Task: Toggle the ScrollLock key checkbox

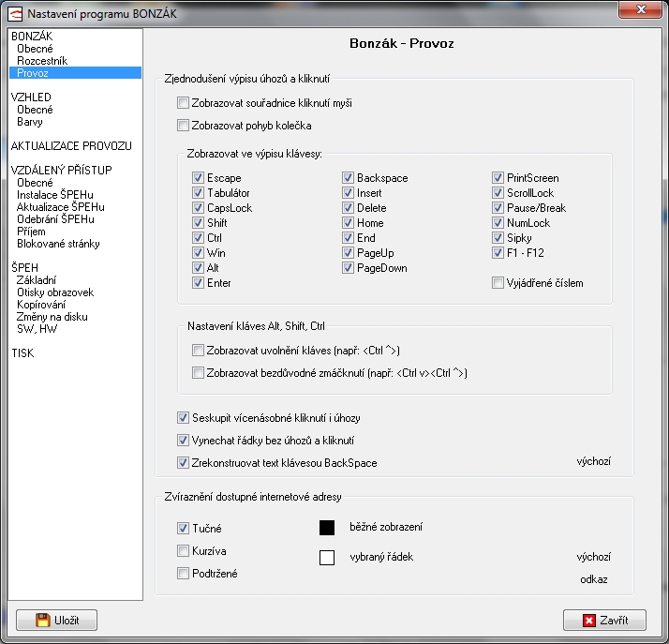Action: [x=498, y=192]
